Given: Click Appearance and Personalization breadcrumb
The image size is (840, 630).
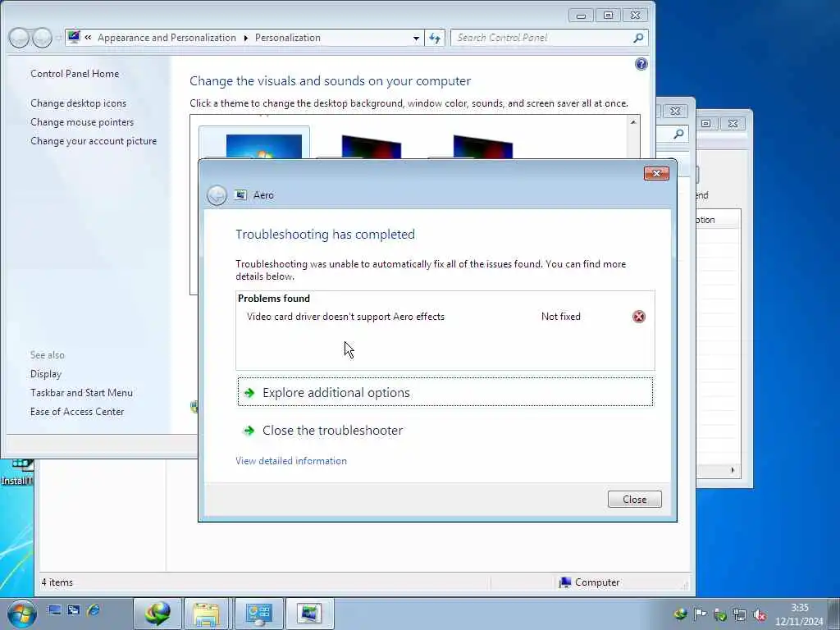Looking at the screenshot, I should point(167,38).
